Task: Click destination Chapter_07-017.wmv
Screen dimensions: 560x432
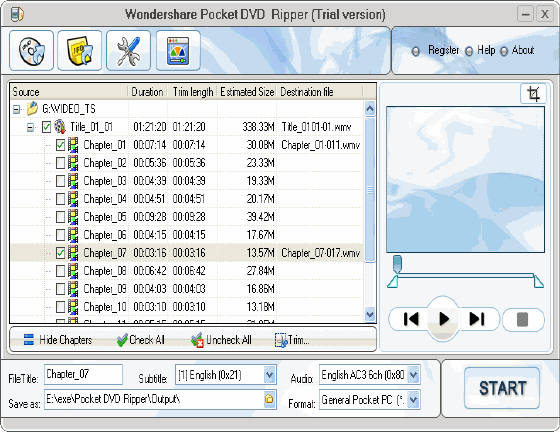Action: click(321, 253)
